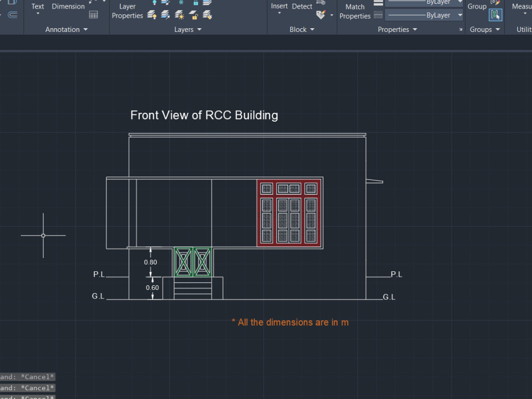Select the Table icon in Annotation panel
The image size is (532, 399).
tap(94, 14)
